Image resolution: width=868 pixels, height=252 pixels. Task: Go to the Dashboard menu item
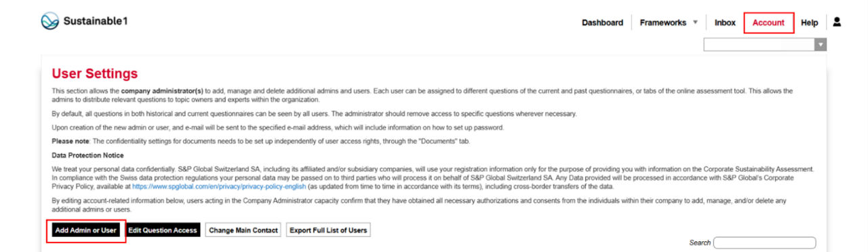(x=602, y=22)
